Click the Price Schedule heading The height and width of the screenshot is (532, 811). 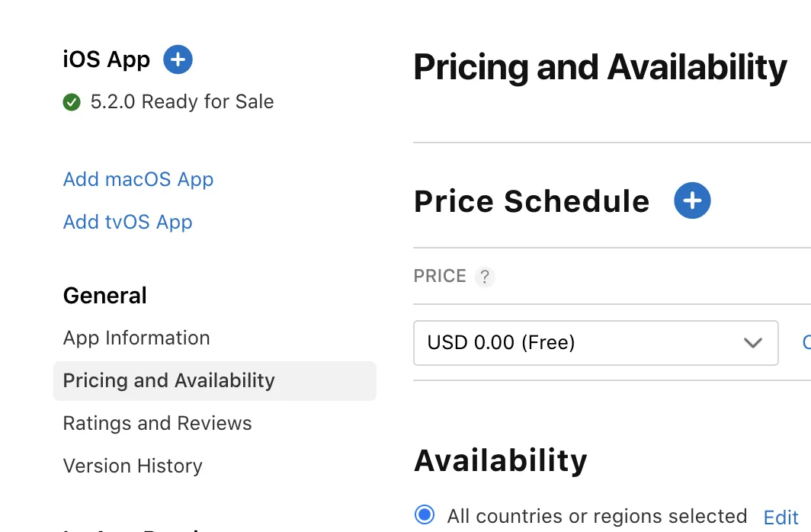click(531, 201)
